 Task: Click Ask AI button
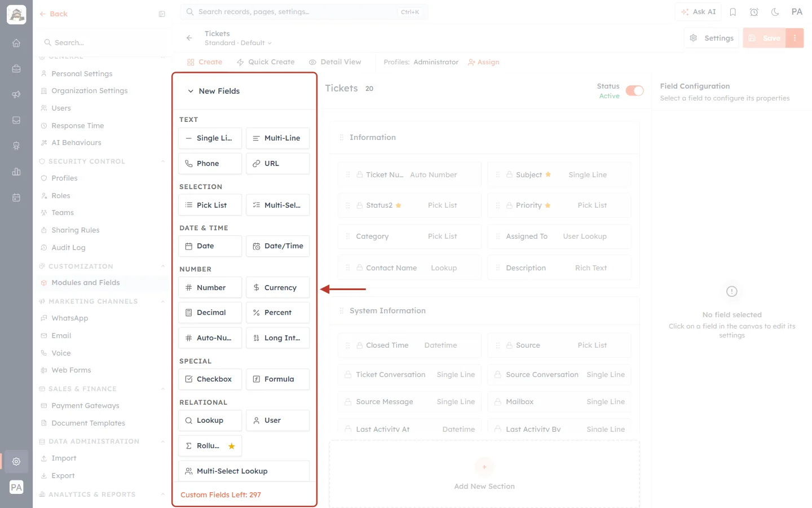click(x=698, y=12)
